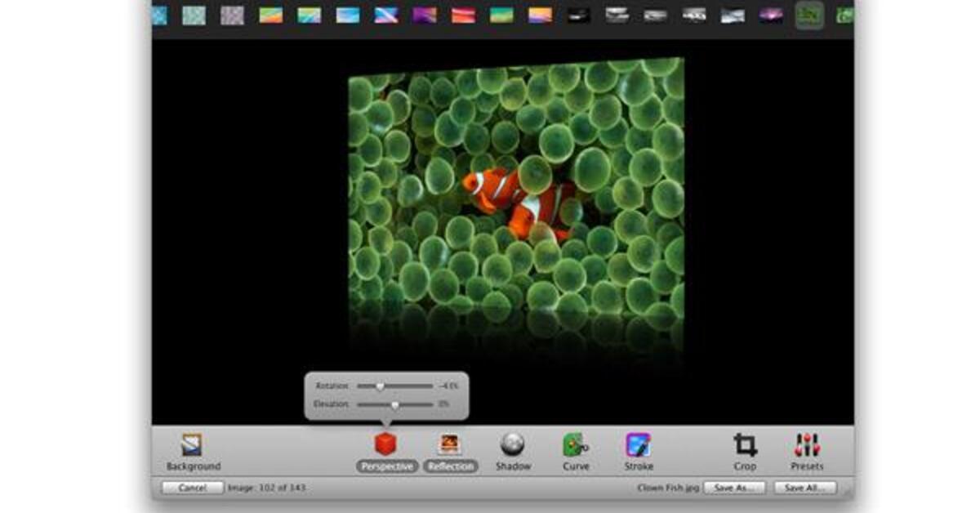The height and width of the screenshot is (513, 980).
Task: Click the clown fish preview image
Action: [516, 188]
